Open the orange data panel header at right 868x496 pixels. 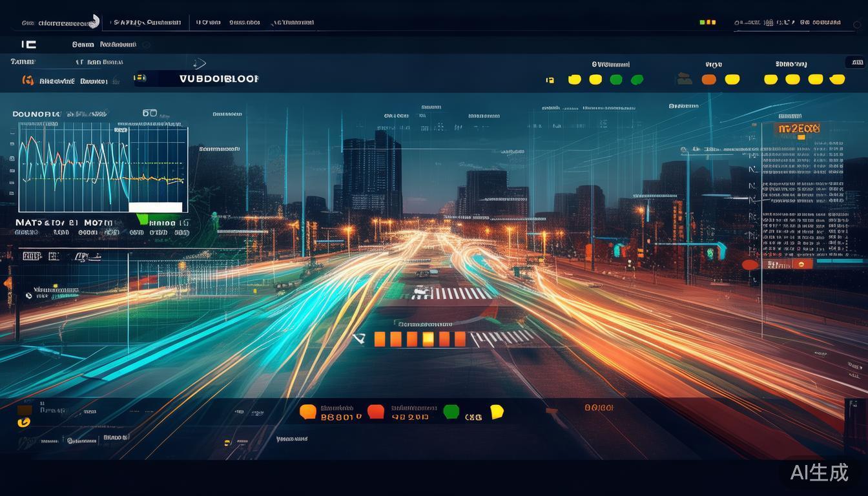point(799,129)
